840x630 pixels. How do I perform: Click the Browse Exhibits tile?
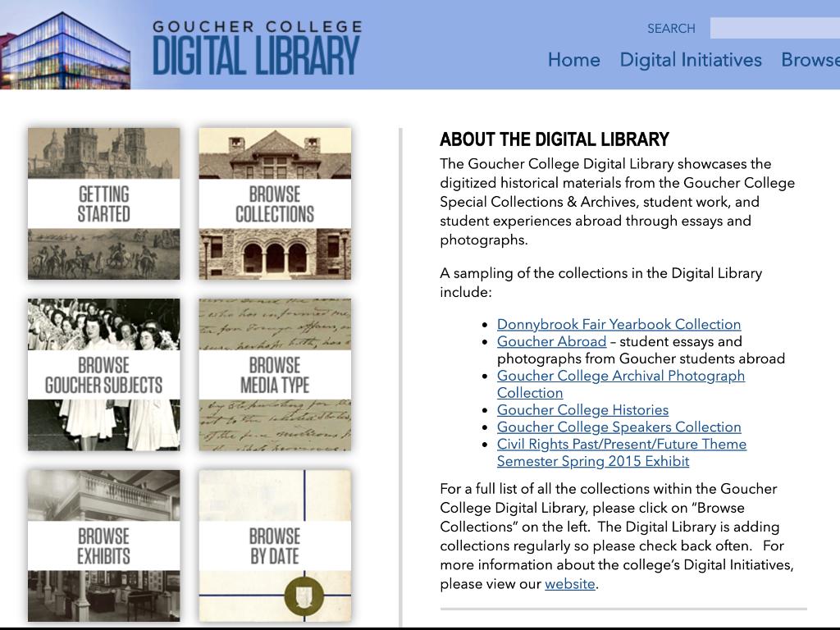[103, 546]
